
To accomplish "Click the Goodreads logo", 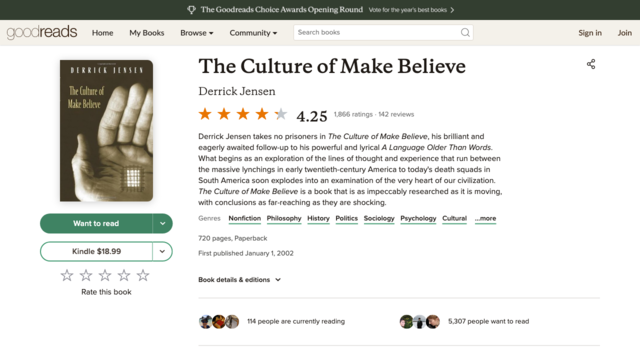I will pos(42,32).
